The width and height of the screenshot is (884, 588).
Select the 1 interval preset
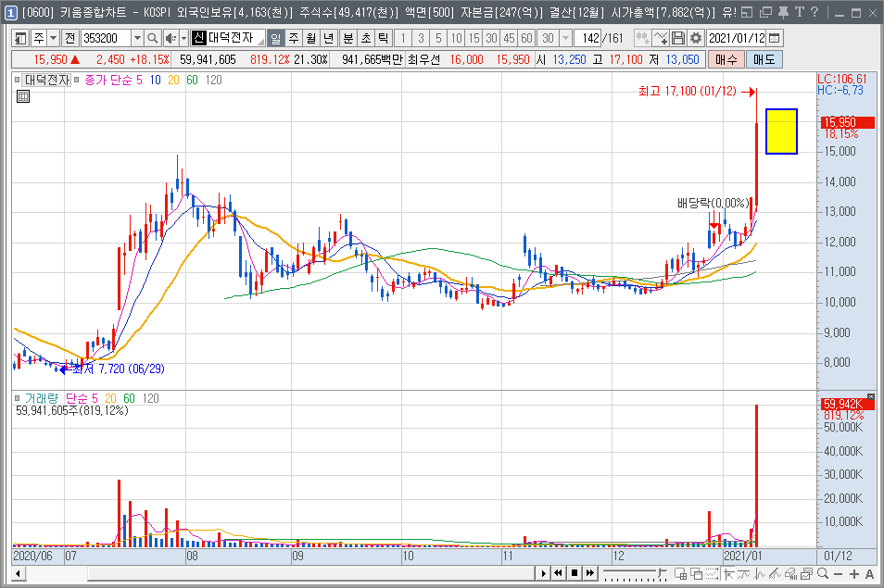click(403, 38)
